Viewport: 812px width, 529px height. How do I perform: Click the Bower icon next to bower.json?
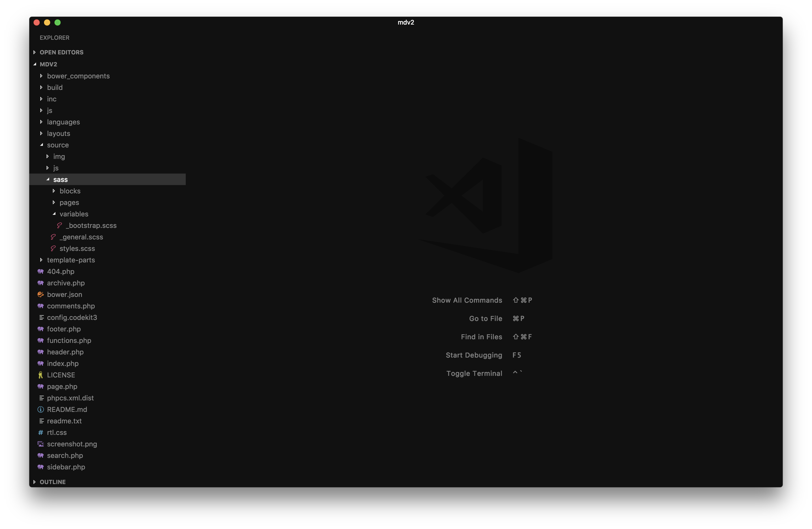point(41,295)
